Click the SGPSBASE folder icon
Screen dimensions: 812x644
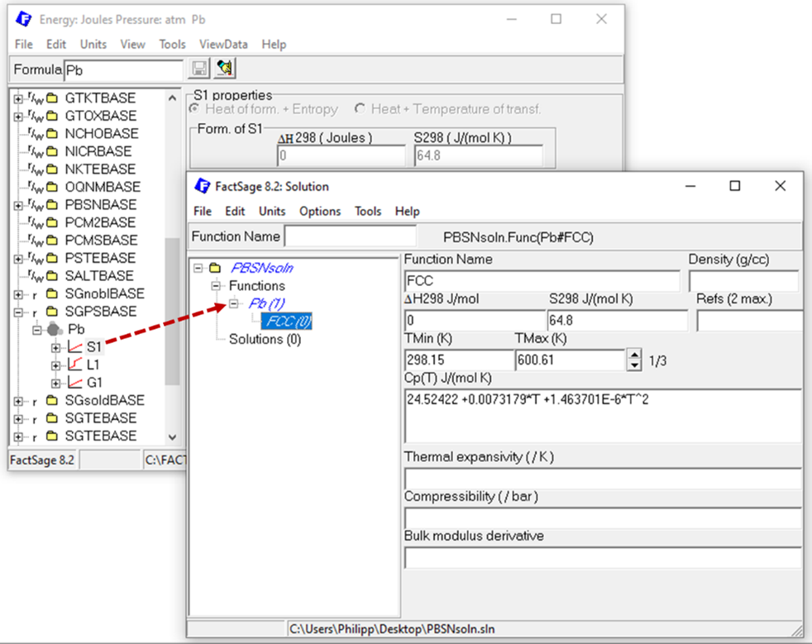coord(52,312)
